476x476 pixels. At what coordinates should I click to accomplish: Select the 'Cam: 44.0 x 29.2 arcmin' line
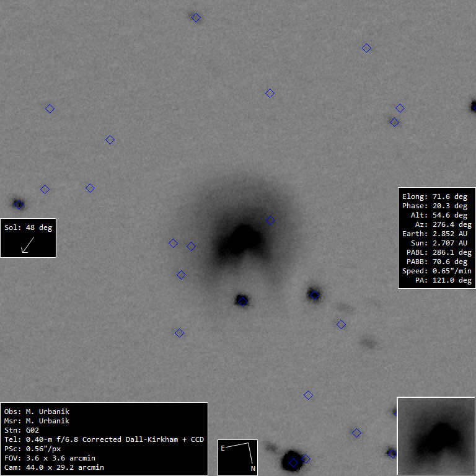54,467
